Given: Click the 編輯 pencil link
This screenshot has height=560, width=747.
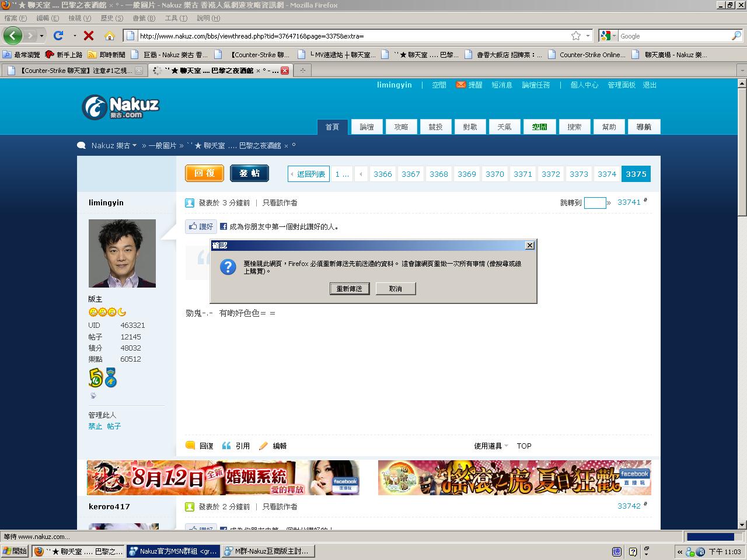Looking at the screenshot, I should [273, 446].
